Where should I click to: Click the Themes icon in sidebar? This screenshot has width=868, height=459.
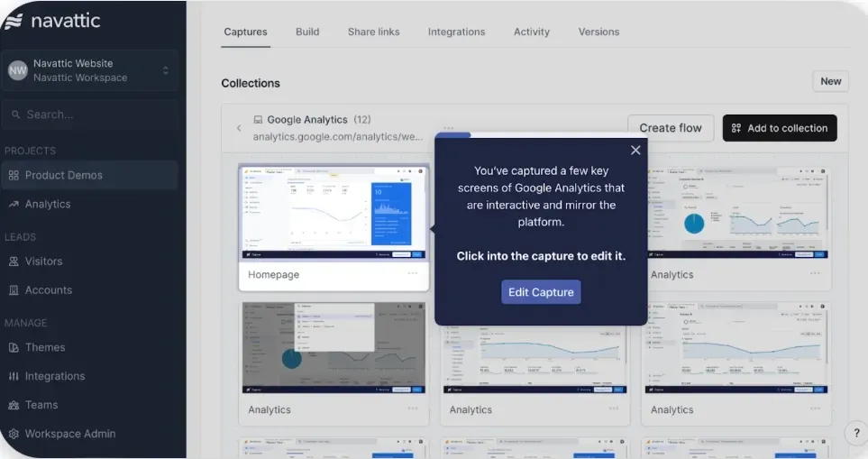click(x=14, y=348)
